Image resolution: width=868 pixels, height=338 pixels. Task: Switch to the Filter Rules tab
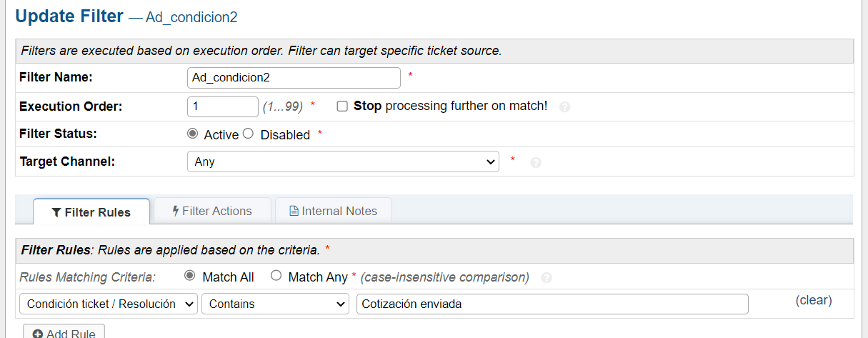(91, 212)
